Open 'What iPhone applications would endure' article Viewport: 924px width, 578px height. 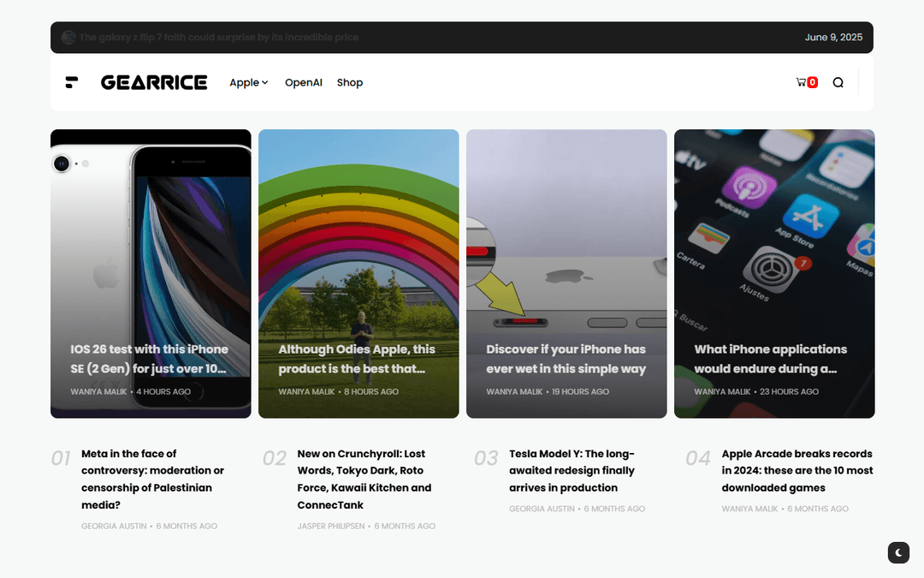click(x=770, y=359)
